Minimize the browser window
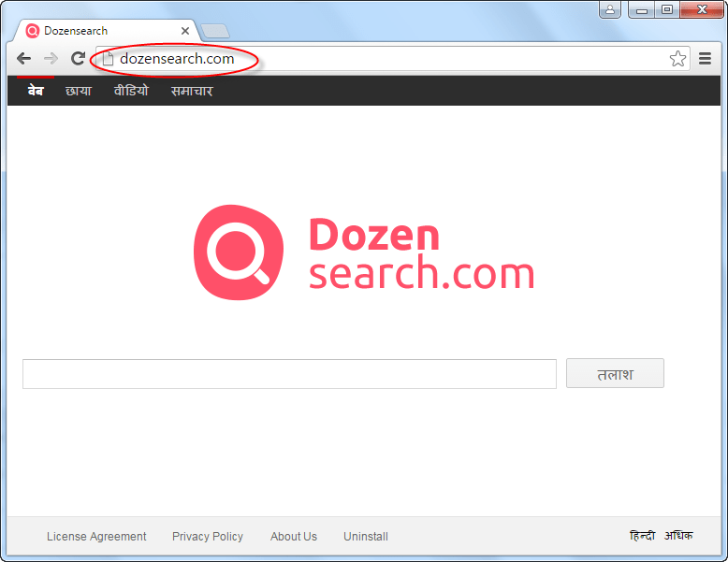 (x=642, y=9)
